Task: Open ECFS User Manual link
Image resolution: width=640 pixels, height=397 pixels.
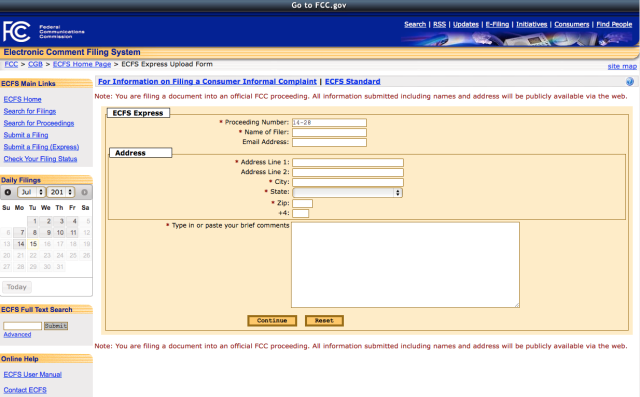Action: 33,374
